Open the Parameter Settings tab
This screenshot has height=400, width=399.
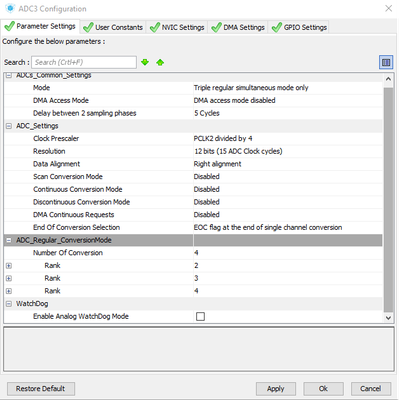[40, 26]
